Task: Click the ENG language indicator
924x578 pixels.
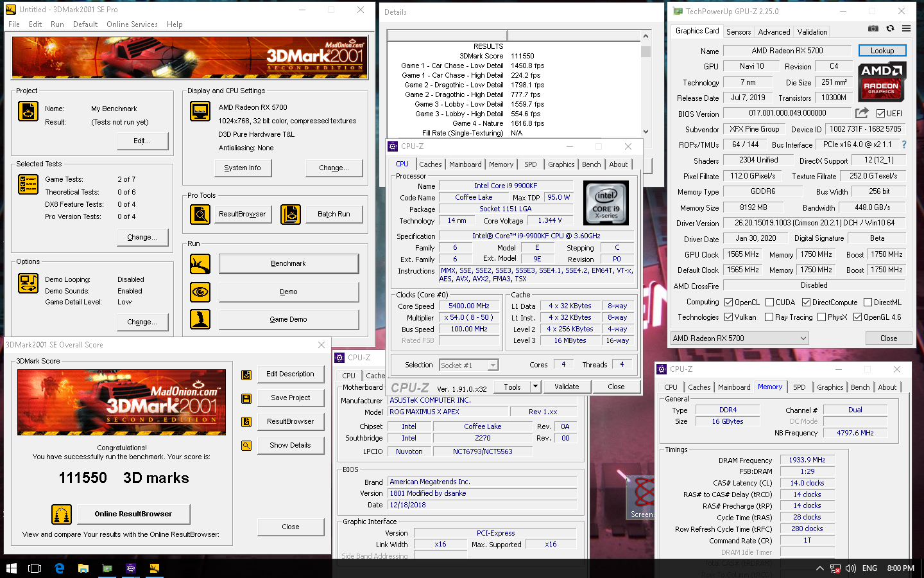Action: pos(869,568)
